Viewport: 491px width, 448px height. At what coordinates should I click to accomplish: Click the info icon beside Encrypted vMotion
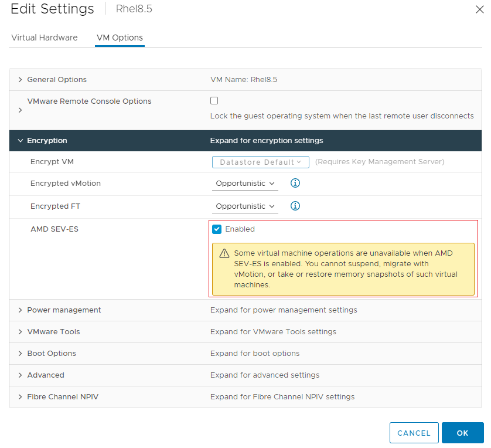click(295, 183)
